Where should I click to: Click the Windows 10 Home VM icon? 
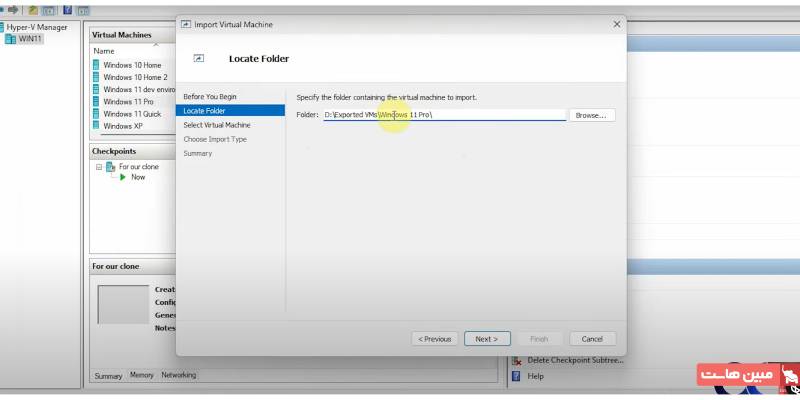pos(96,65)
